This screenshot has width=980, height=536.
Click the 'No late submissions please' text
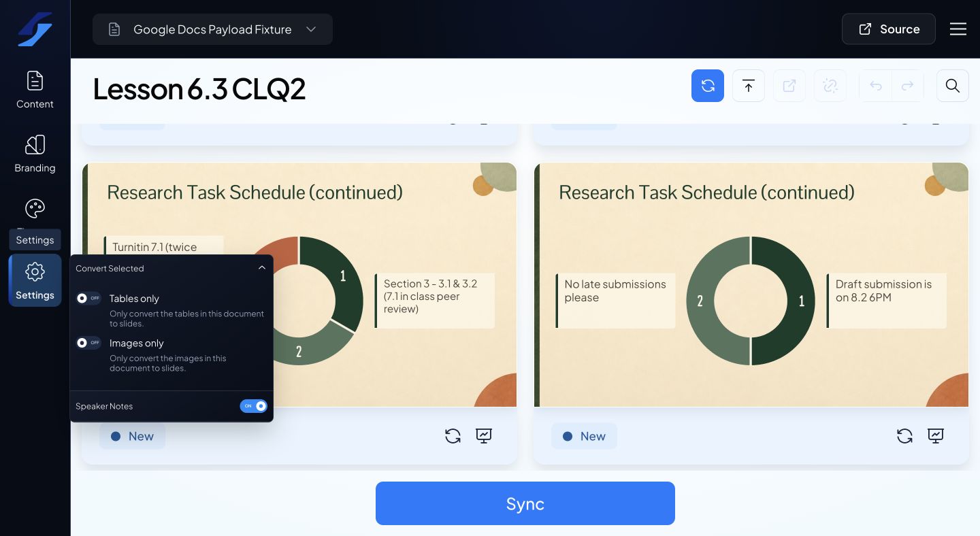[615, 290]
